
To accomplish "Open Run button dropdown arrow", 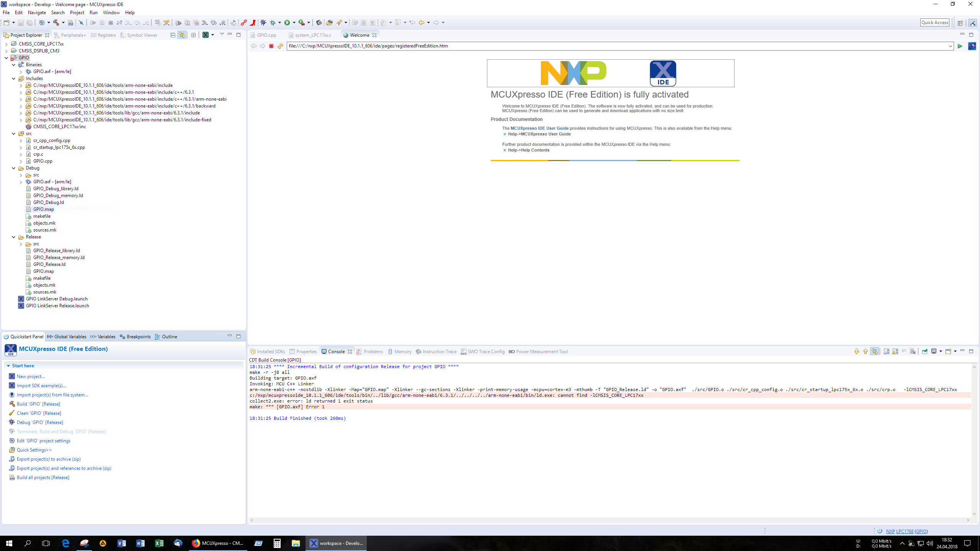I will (x=294, y=23).
